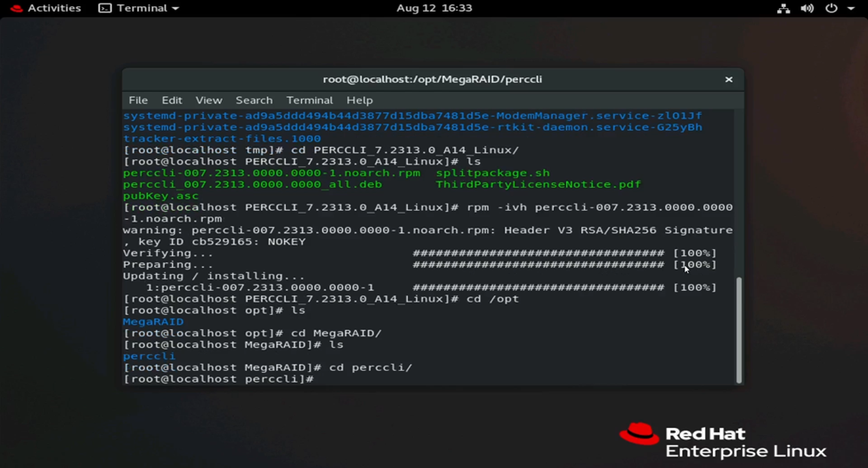
Task: Click the blue 'MegaRAID' directory name
Action: [153, 322]
